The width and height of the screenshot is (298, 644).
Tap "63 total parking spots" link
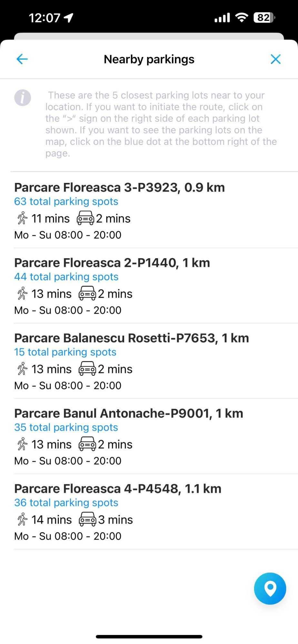click(66, 202)
